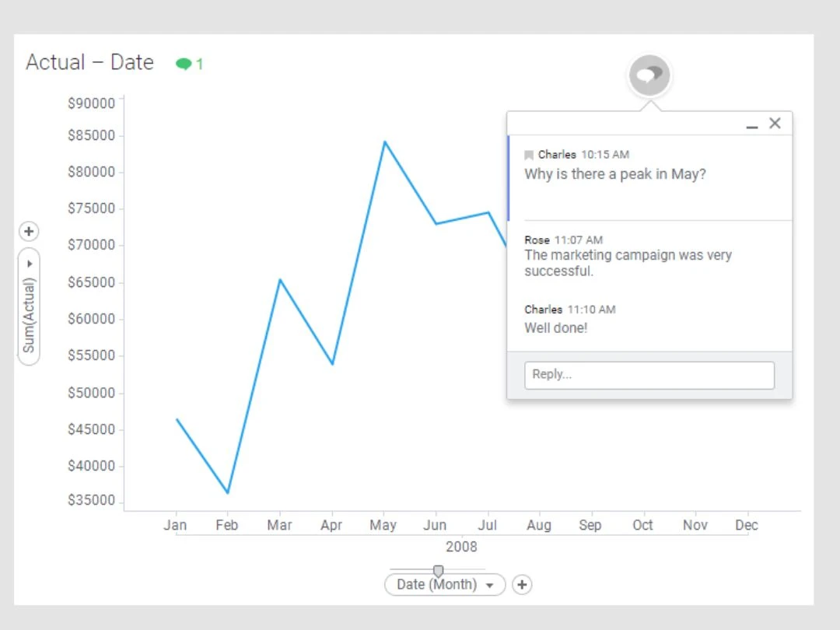Screen dimensions: 840x630
Task: Click Rose's reply about the marketing campaign
Action: click(628, 263)
